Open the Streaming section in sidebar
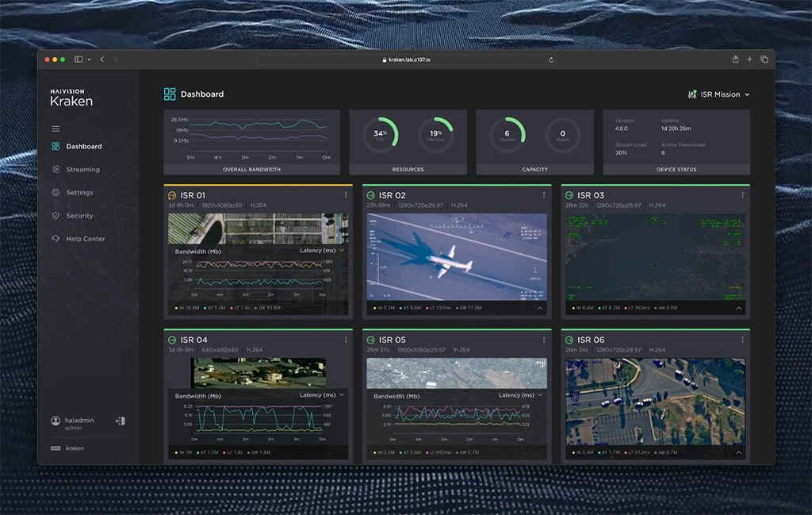812x515 pixels. point(82,169)
